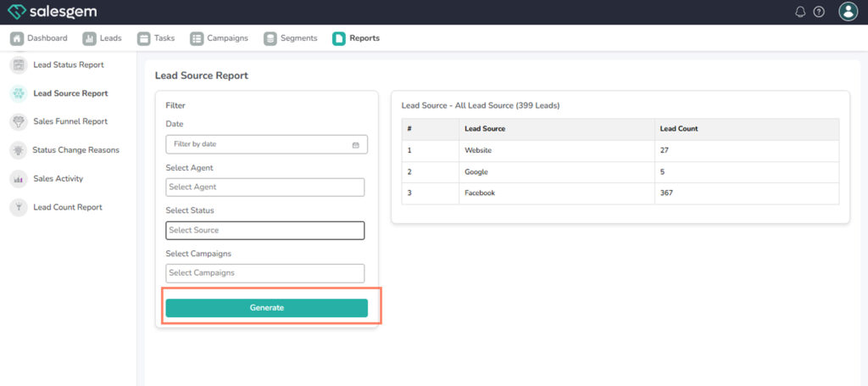Open the user profile avatar
This screenshot has height=386, width=868.
tap(848, 12)
